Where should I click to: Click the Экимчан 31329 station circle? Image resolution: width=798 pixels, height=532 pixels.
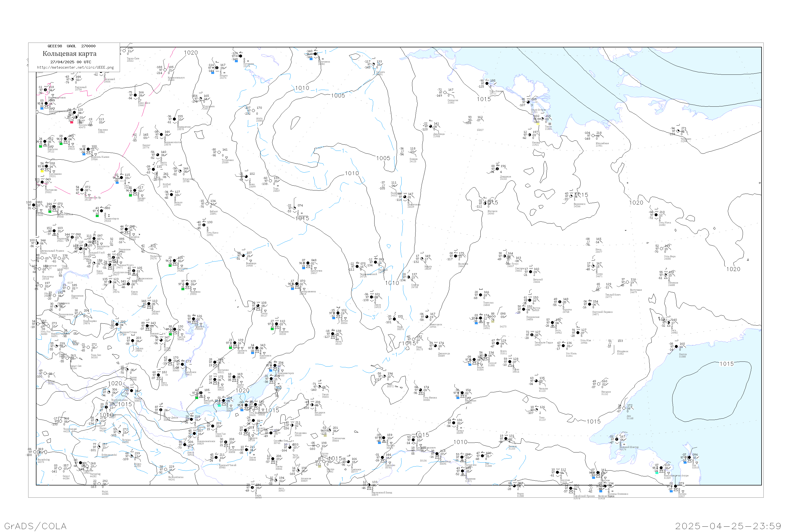point(558,472)
